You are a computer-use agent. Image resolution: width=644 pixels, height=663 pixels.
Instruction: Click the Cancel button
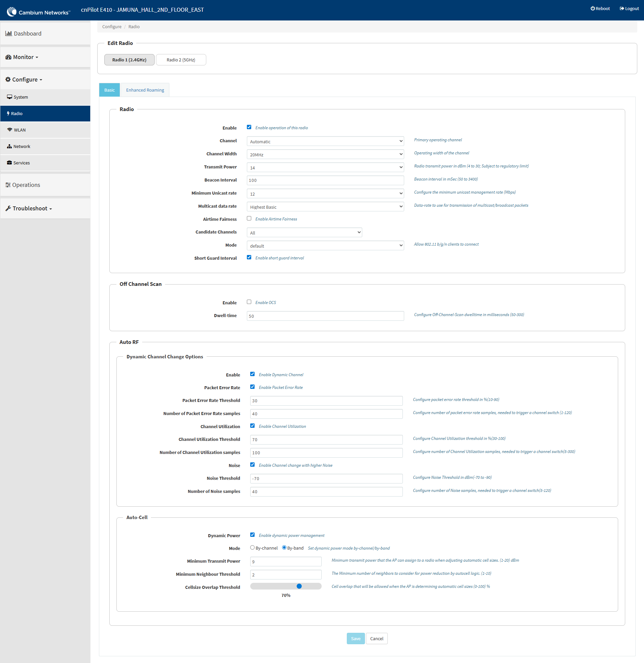coord(376,639)
